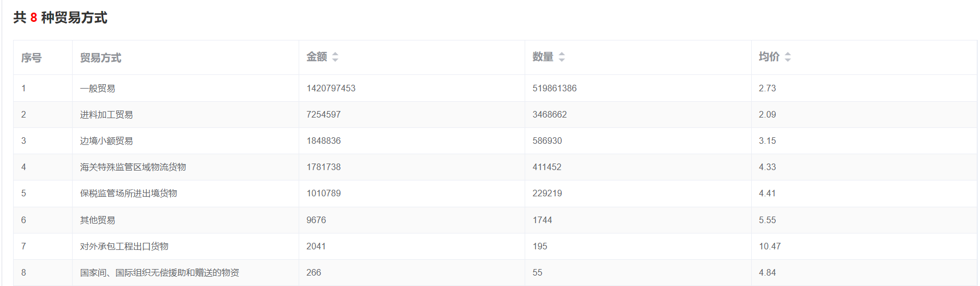The image size is (980, 286).
Task: Click the 贸易方式 column header
Action: 100,57
